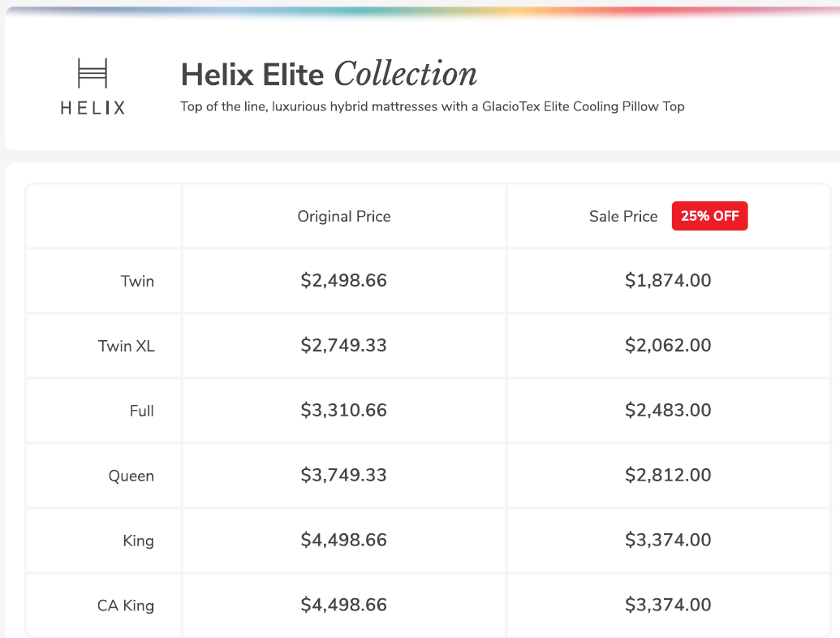840x638 pixels.
Task: Click the King row label
Action: (138, 541)
